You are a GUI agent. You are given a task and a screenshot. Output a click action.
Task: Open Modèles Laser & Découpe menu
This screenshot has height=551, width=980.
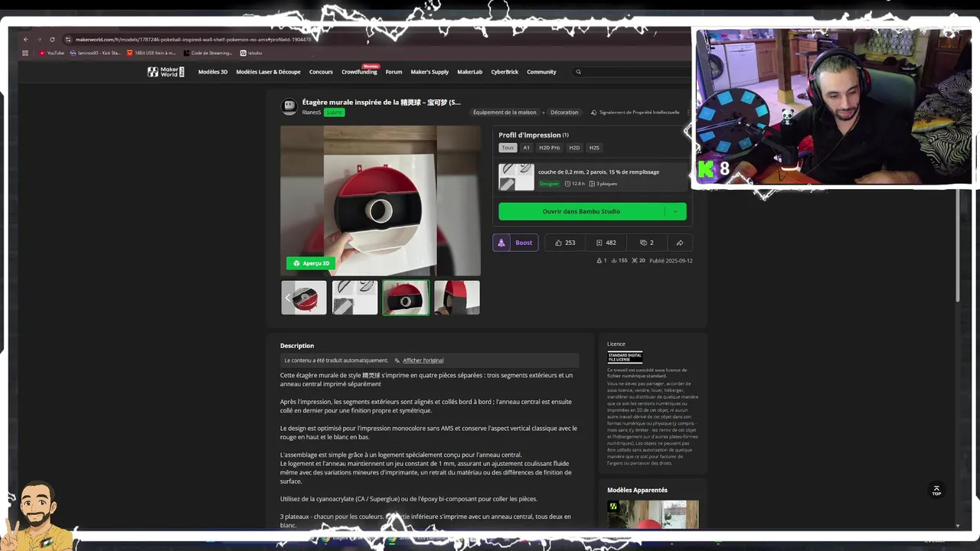[268, 72]
